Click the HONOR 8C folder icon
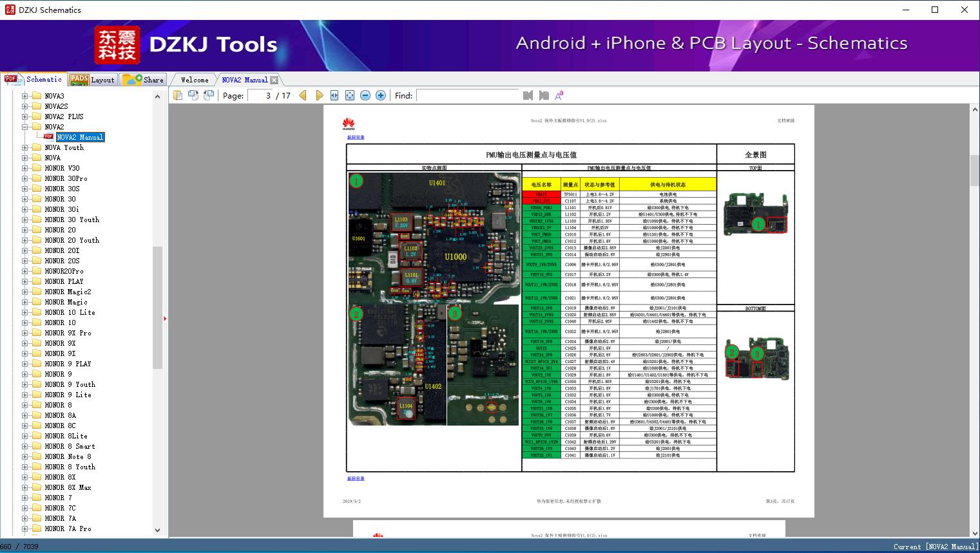Viewport: 980px width, 553px height. (37, 426)
